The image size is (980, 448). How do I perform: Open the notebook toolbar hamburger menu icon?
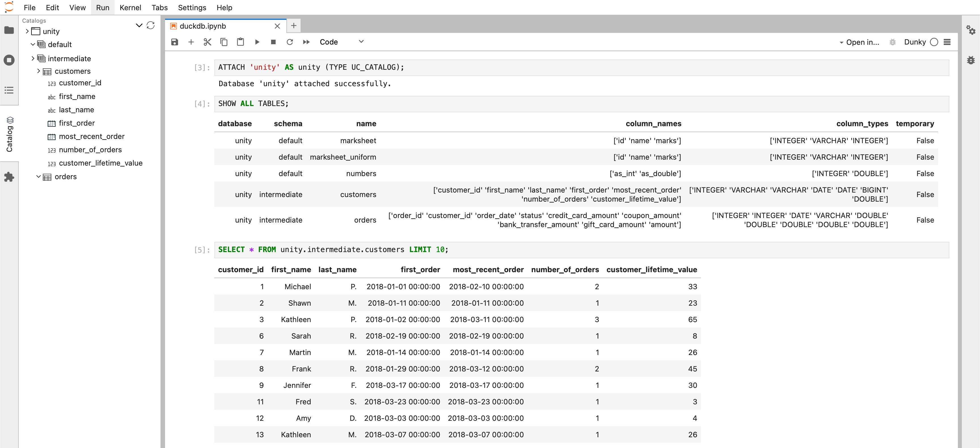click(947, 42)
